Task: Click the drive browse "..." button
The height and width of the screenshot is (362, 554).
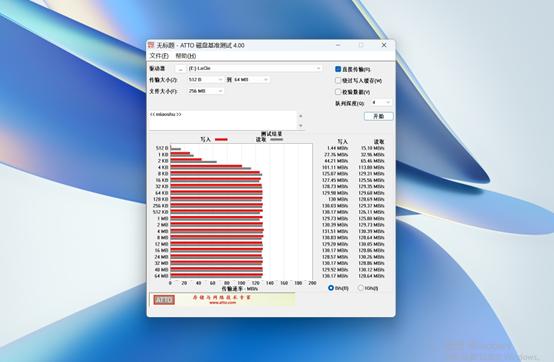Action: (x=181, y=69)
